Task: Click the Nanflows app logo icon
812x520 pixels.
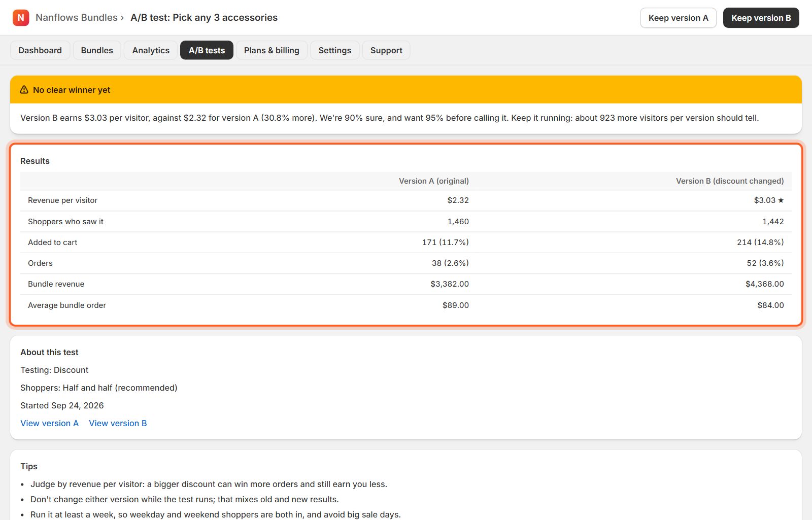Action: coord(21,18)
